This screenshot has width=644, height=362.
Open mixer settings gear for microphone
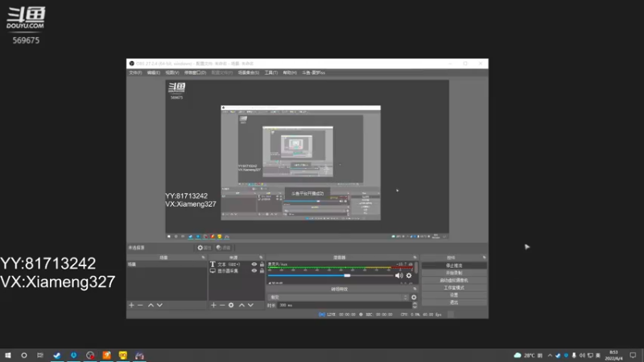pyautogui.click(x=409, y=275)
